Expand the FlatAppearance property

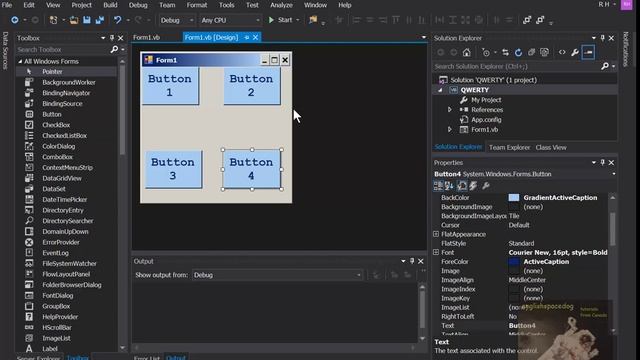[x=436, y=234]
